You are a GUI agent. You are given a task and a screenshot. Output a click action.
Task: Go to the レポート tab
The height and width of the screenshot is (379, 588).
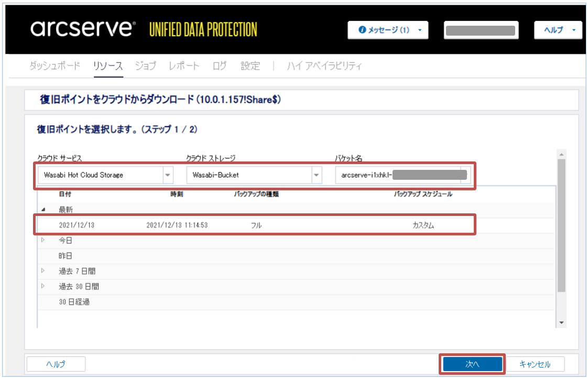pos(184,66)
